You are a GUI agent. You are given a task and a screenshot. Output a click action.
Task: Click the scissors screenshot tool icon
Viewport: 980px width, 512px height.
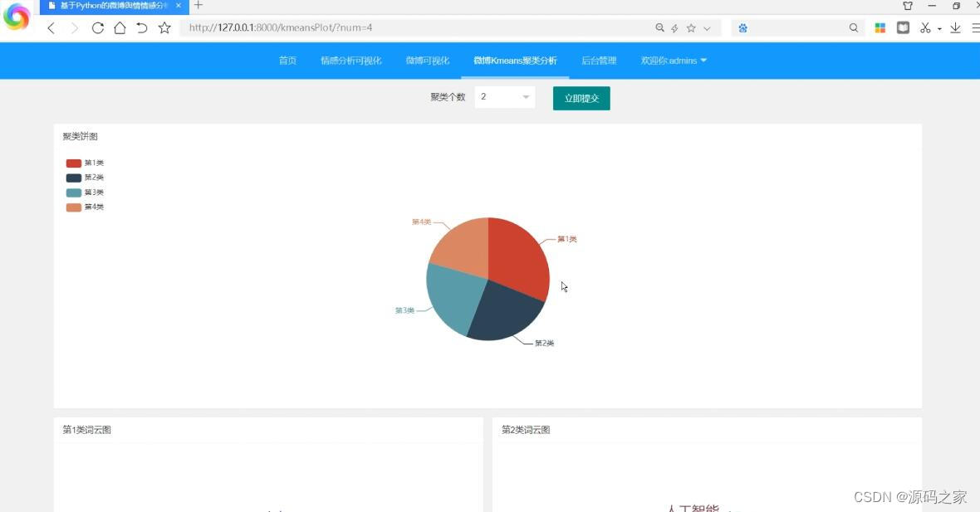[x=925, y=28]
